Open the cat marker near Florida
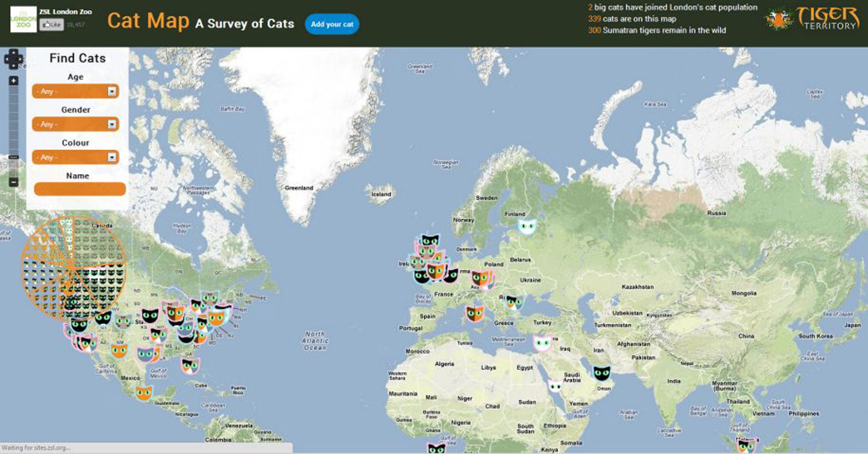868x454 pixels. (190, 365)
